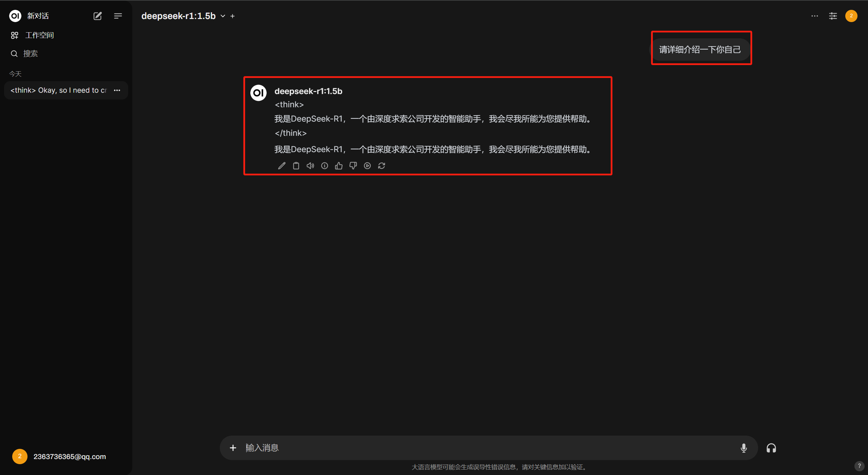Open the three-dot chat options menu
The image size is (868, 475).
(814, 16)
